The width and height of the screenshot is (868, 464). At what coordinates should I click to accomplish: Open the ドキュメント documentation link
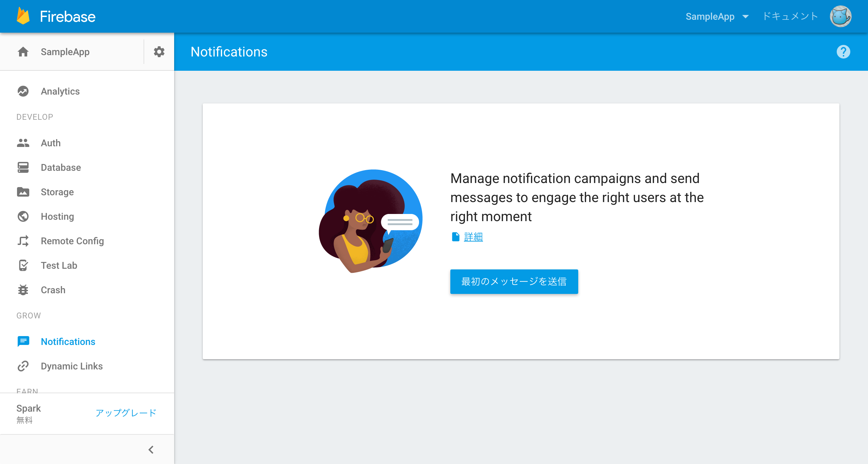pyautogui.click(x=790, y=16)
